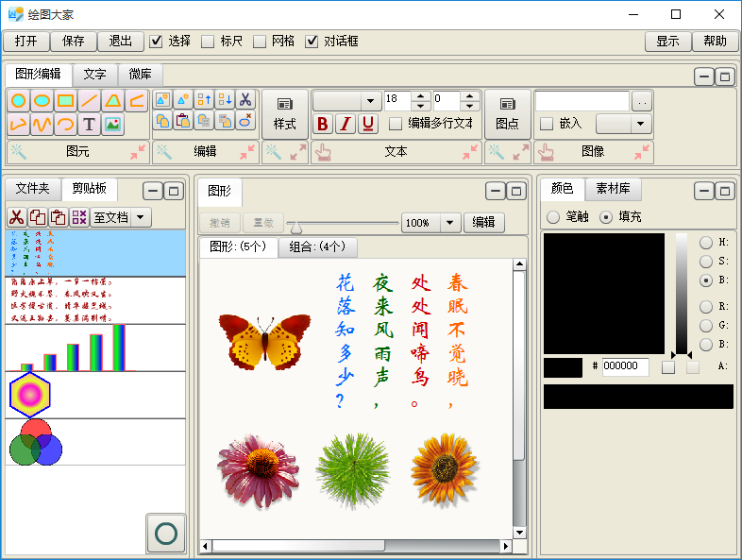Viewport: 742px width, 560px height.
Task: Select the circle shape tool
Action: (x=19, y=100)
